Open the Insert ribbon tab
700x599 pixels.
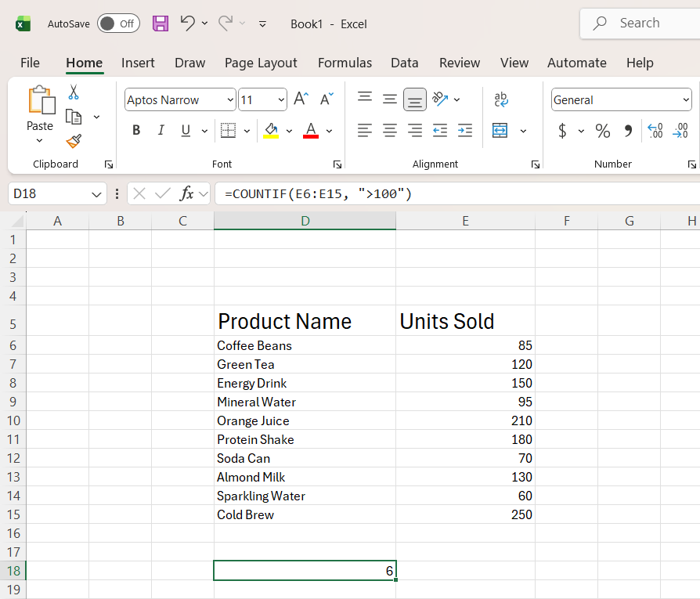pyautogui.click(x=138, y=63)
